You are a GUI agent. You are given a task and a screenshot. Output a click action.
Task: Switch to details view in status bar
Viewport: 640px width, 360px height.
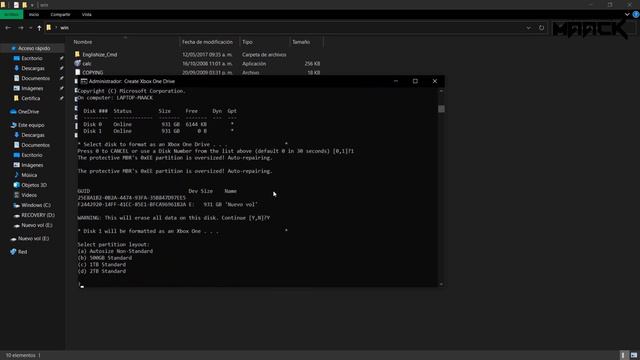(x=623, y=355)
